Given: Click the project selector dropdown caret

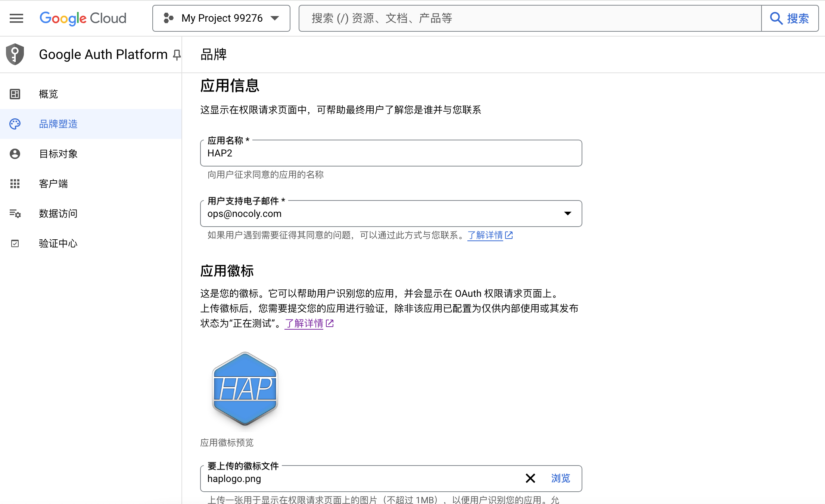Looking at the screenshot, I should [x=275, y=18].
